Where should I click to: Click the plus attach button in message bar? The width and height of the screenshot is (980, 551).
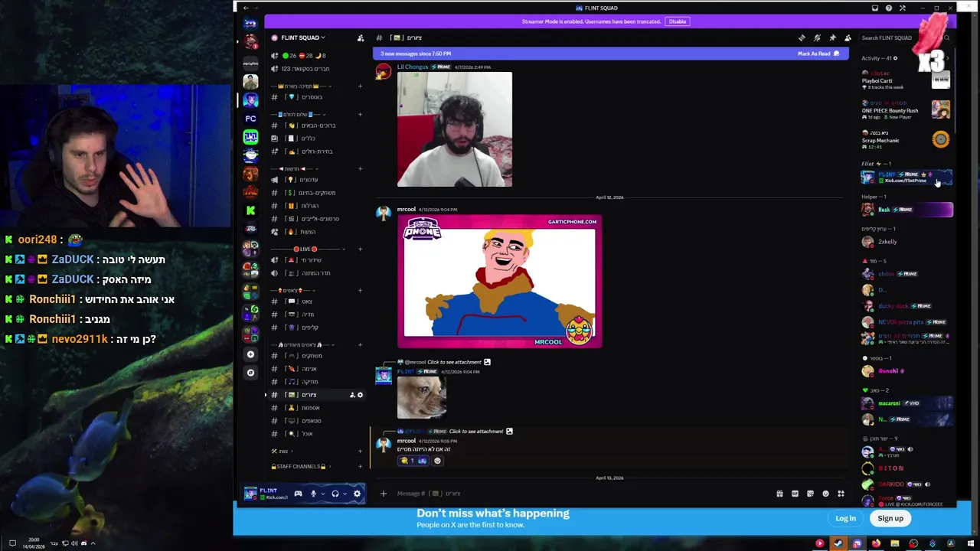[x=384, y=494]
